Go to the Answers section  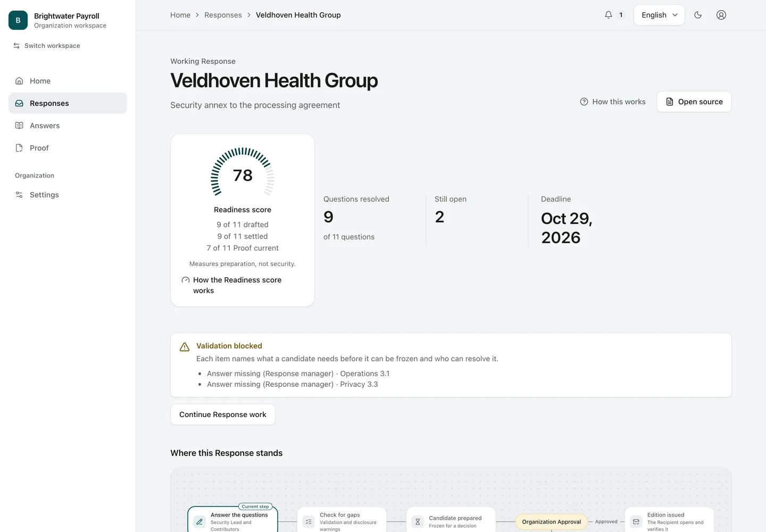point(68,126)
